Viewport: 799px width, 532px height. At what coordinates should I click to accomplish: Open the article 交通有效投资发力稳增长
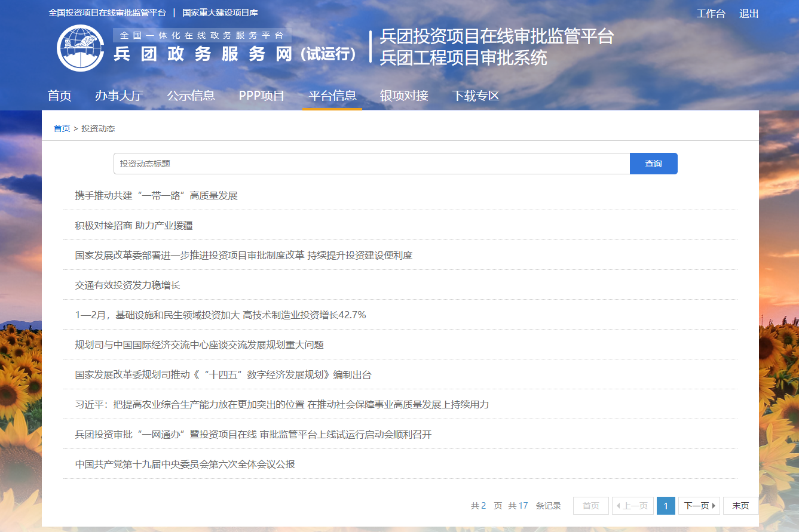[x=127, y=285]
